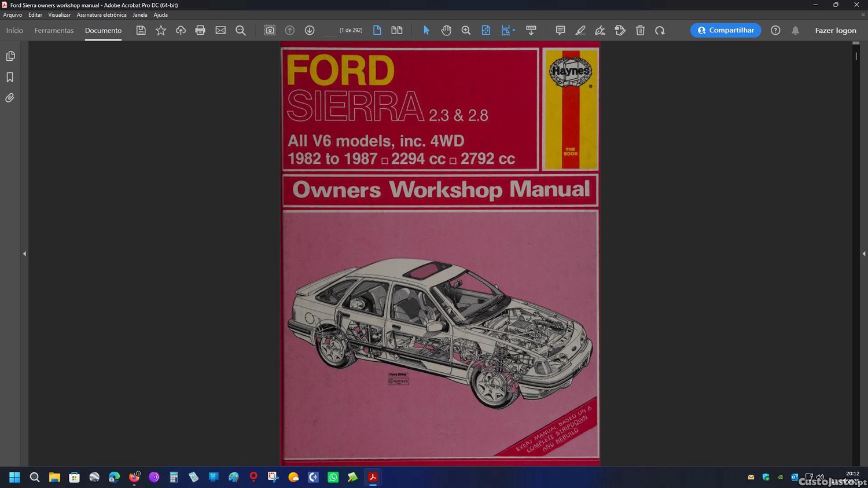Switch to two-page view

[x=397, y=30]
